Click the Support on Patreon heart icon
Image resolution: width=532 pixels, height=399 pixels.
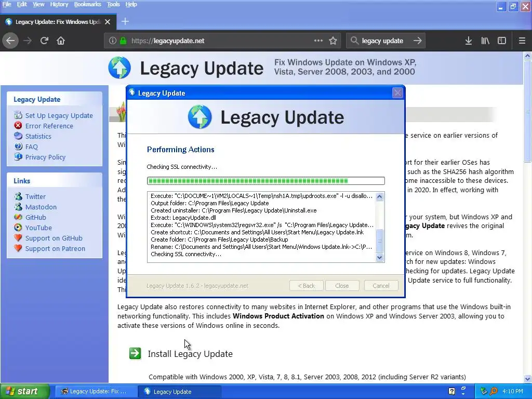pyautogui.click(x=18, y=248)
